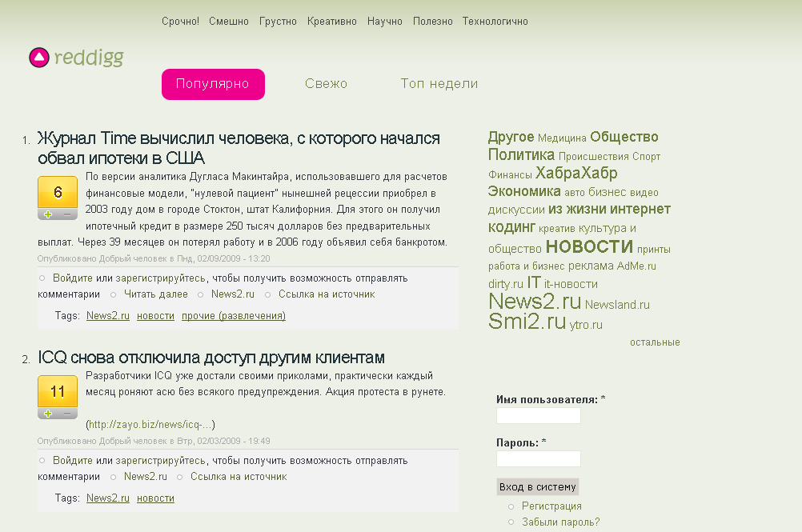Viewport: 802px width, 532px height.
Task: Open the Срочно! category in top menu
Action: [180, 22]
